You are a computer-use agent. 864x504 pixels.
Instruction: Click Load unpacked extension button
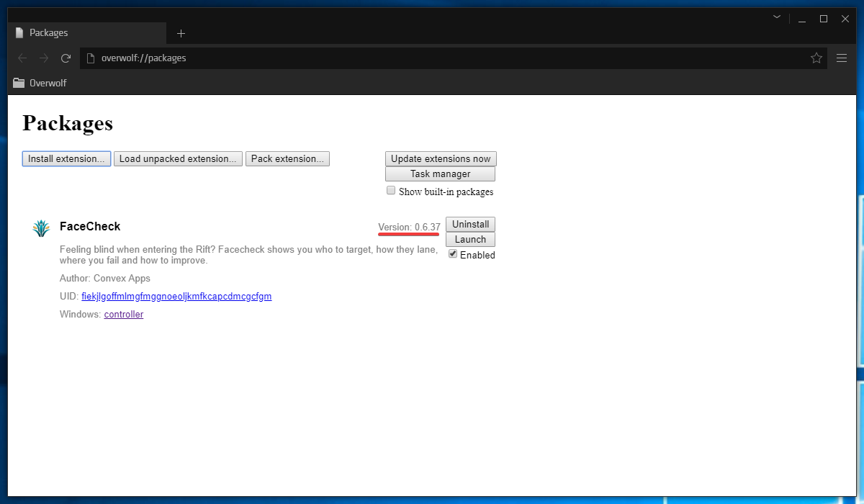178,158
